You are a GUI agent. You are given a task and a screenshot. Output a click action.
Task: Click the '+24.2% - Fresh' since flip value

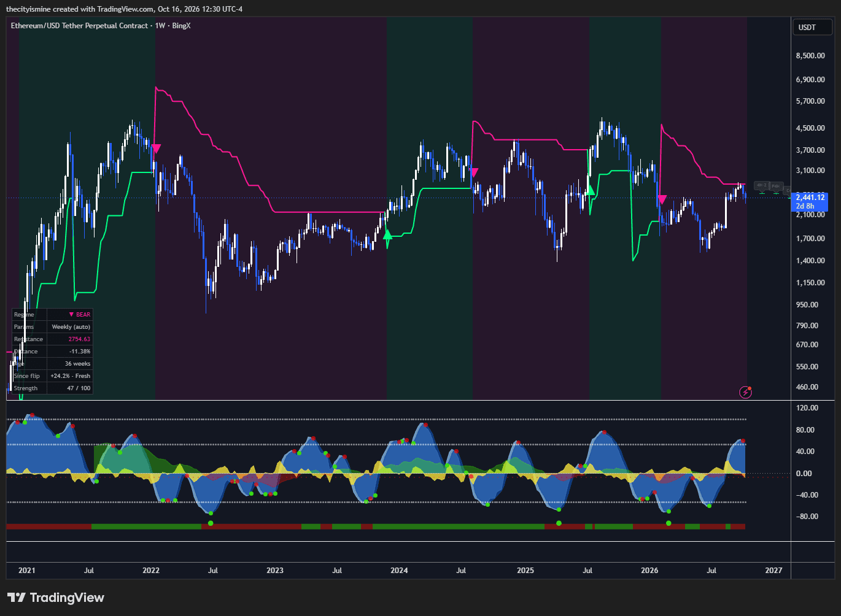70,376
